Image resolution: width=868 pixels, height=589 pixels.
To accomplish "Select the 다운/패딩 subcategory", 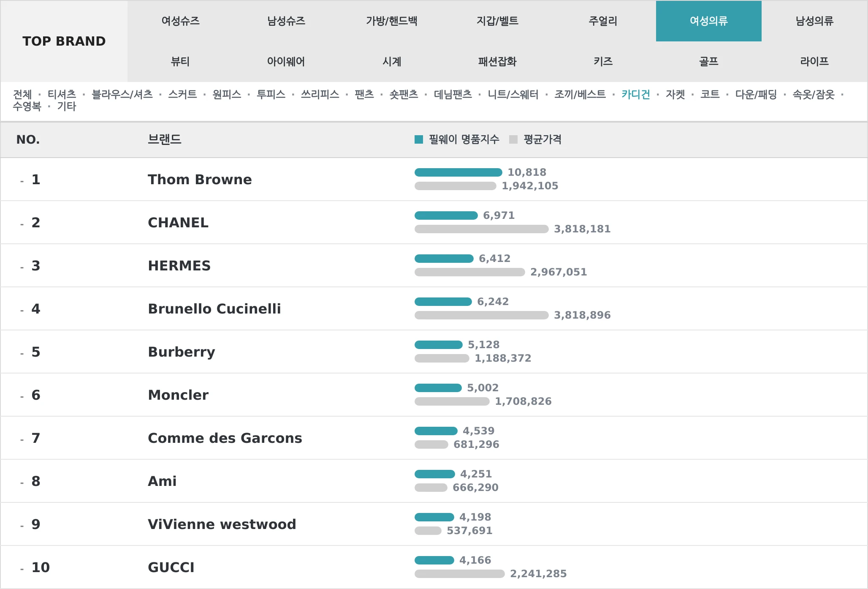I will click(756, 94).
